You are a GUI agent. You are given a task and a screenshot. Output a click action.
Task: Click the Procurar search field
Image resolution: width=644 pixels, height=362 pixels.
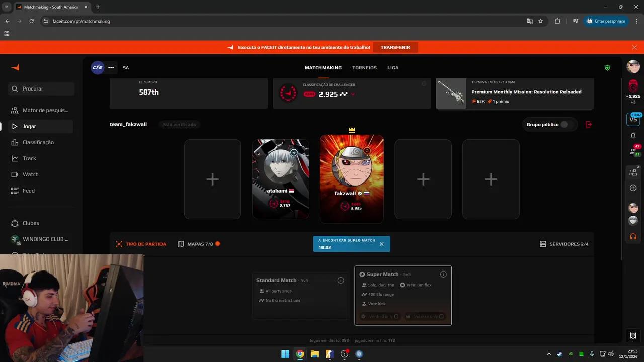(x=42, y=88)
